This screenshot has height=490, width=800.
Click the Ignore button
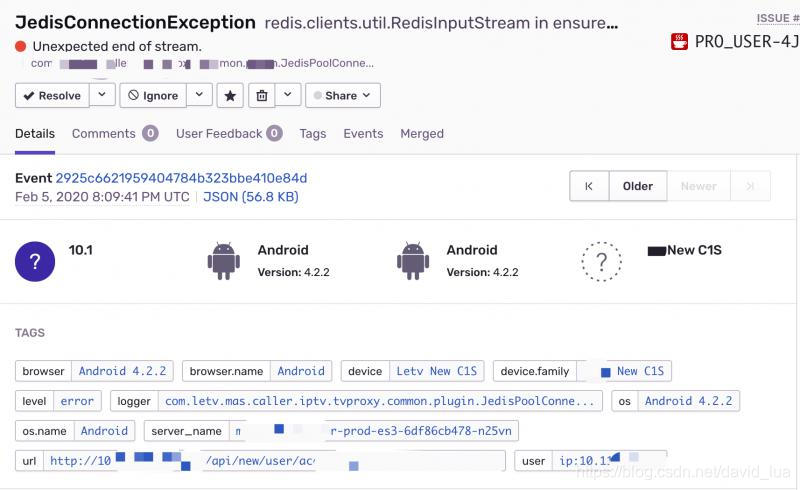click(x=153, y=95)
